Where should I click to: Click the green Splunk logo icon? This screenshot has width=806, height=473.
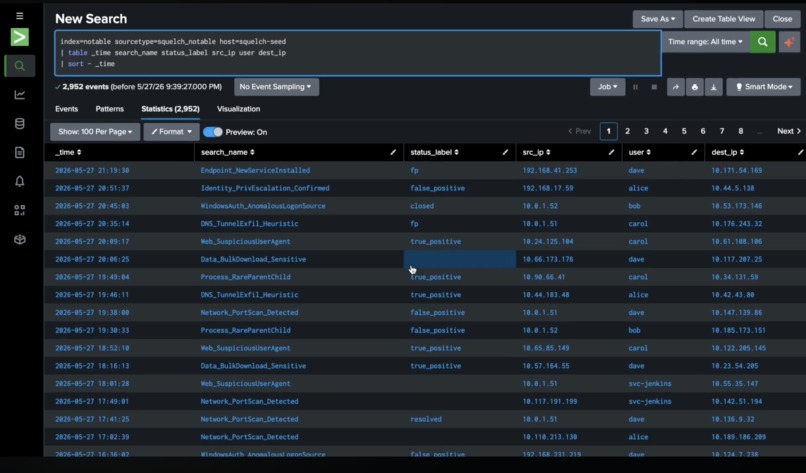click(20, 37)
